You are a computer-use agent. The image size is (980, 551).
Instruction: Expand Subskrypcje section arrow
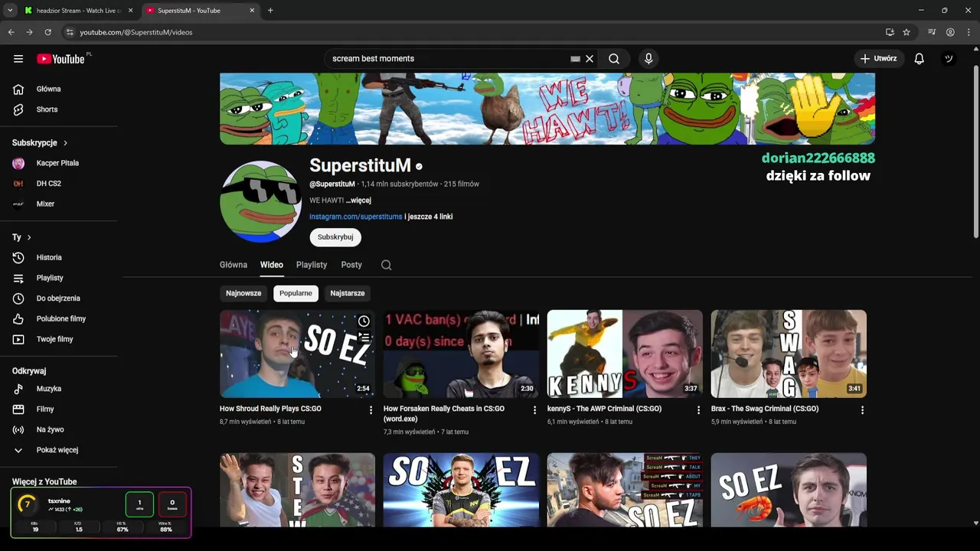(65, 143)
